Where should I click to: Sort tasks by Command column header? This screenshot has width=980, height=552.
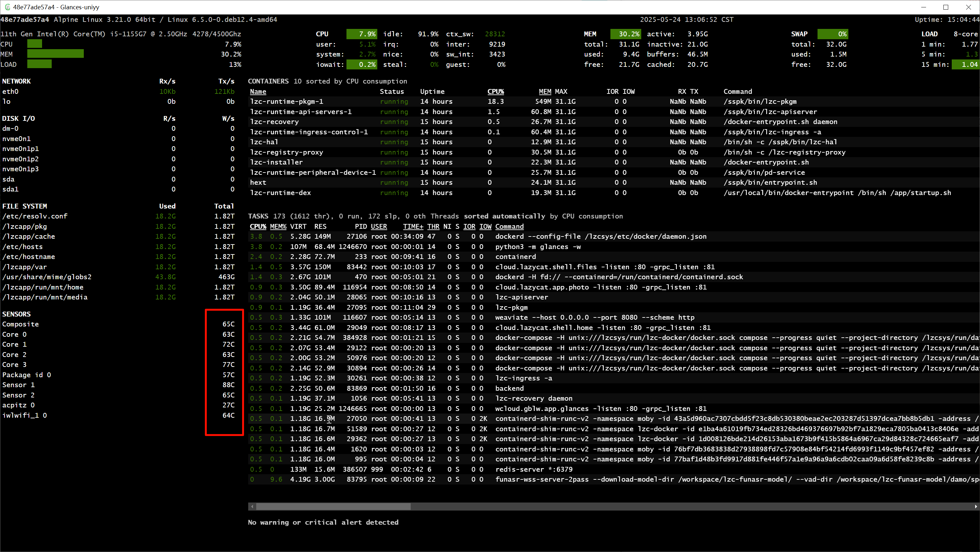pyautogui.click(x=509, y=227)
